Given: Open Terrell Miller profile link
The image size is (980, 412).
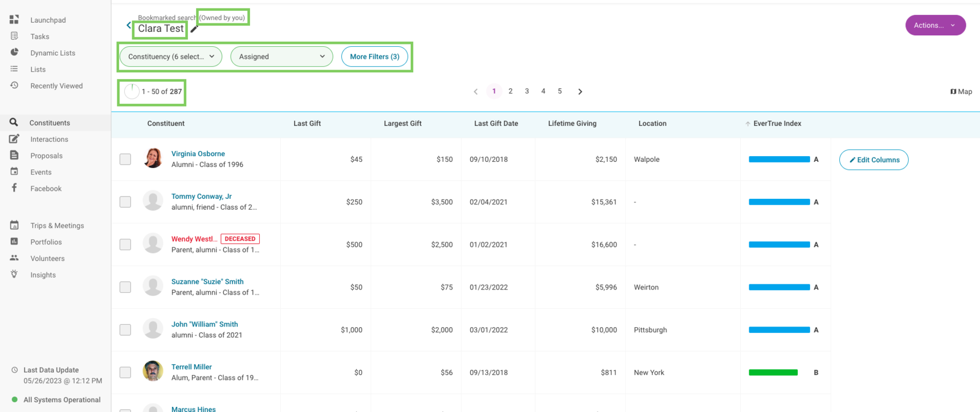Looking at the screenshot, I should [x=191, y=367].
